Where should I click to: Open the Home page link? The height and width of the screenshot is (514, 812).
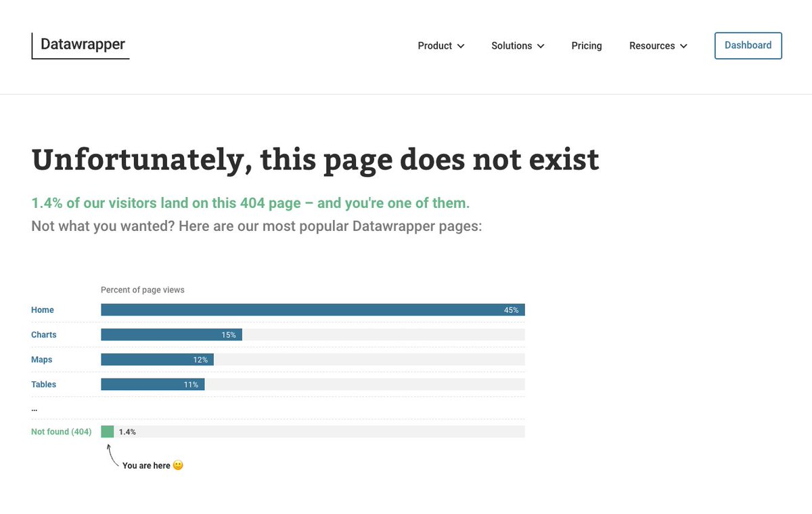pyautogui.click(x=43, y=310)
